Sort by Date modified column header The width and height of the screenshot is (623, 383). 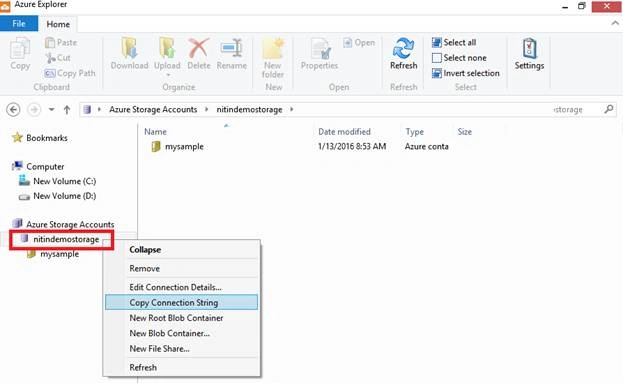(344, 132)
